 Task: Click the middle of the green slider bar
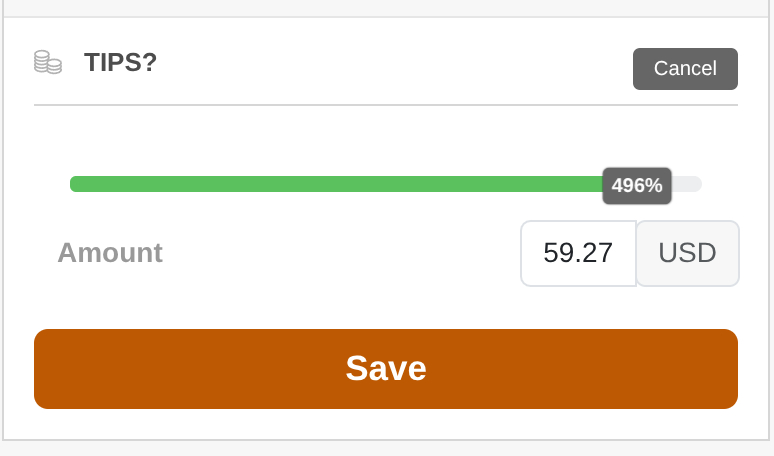(337, 184)
